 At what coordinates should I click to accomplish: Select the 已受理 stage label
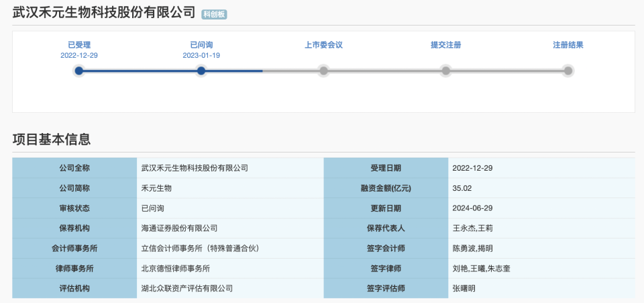[x=79, y=45]
